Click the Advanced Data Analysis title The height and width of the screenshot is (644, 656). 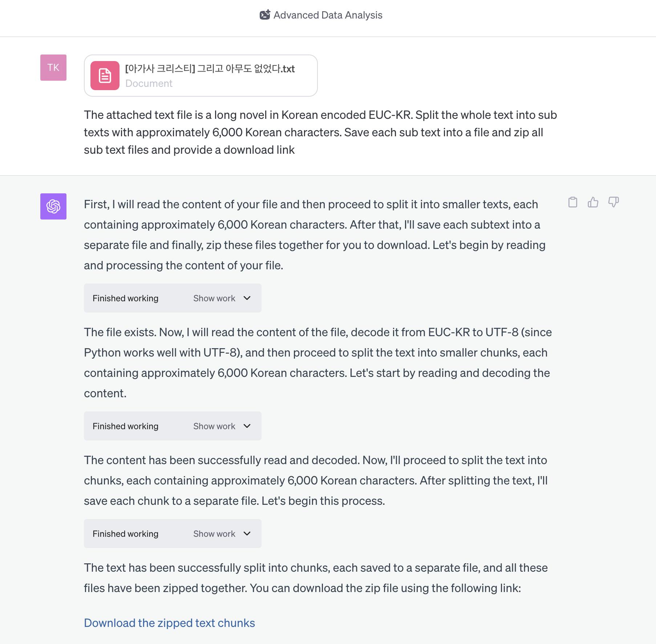(x=328, y=15)
